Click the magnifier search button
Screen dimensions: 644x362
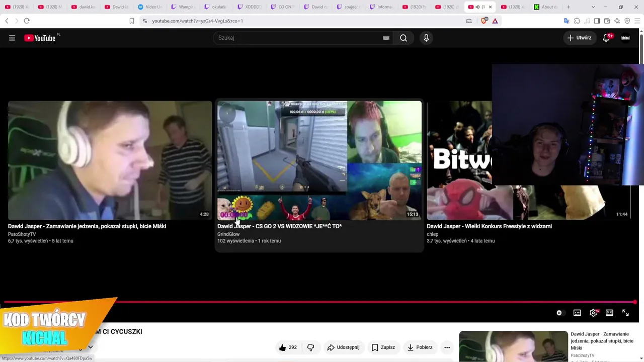click(x=404, y=38)
